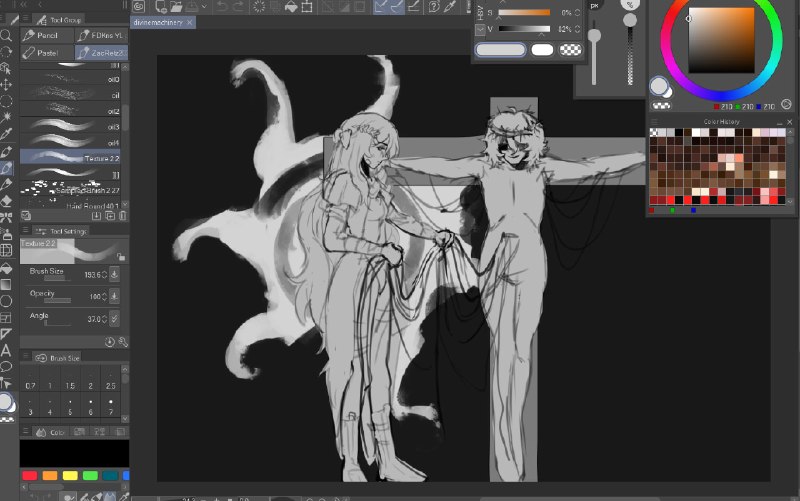Select the Magnifier zoom tool

[x=6, y=35]
